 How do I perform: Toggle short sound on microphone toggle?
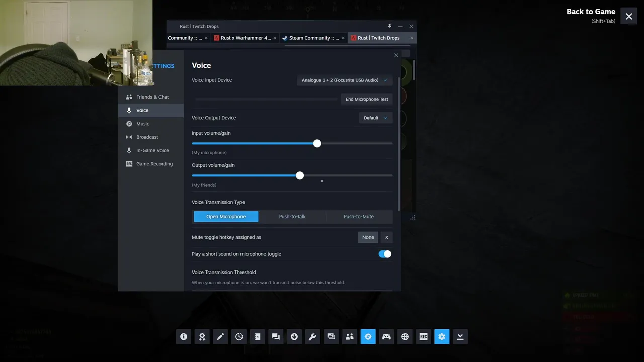[385, 254]
